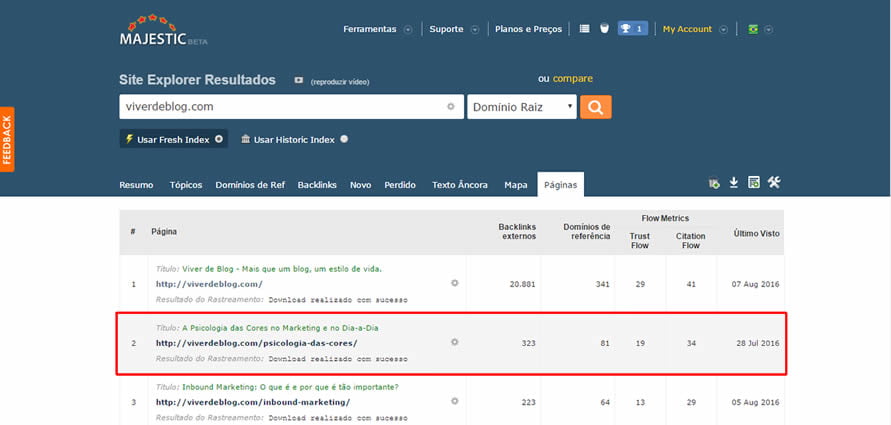Expand the Suporte menu arrow

tap(475, 30)
